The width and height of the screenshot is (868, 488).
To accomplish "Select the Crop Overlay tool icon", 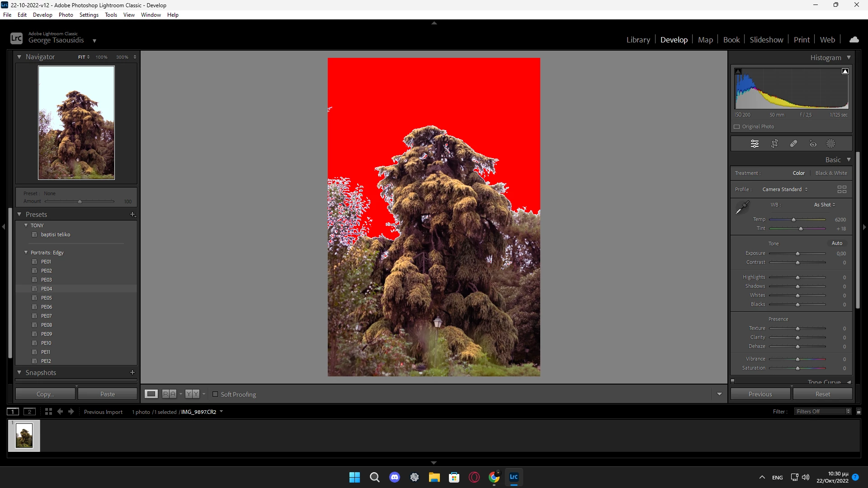I will pos(774,144).
